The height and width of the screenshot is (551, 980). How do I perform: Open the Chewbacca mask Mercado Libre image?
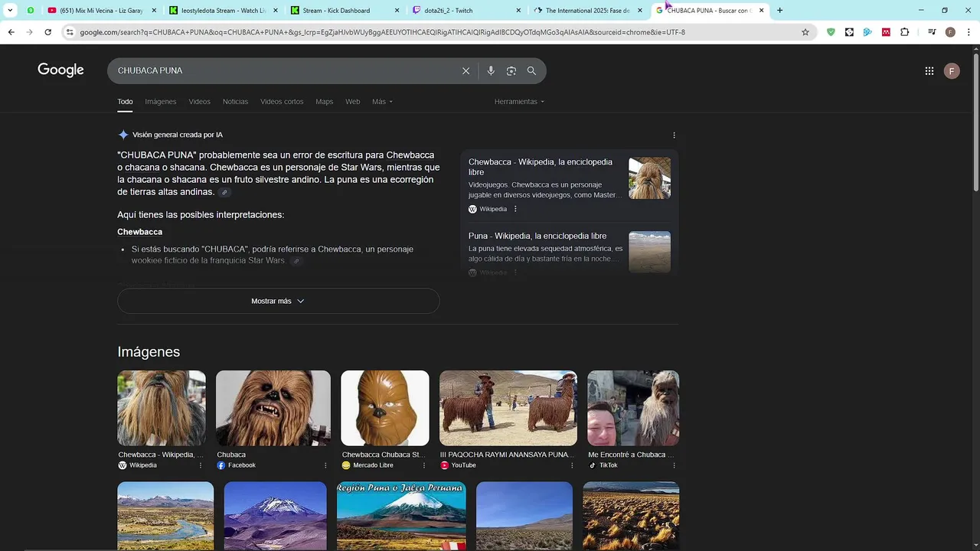coord(385,408)
